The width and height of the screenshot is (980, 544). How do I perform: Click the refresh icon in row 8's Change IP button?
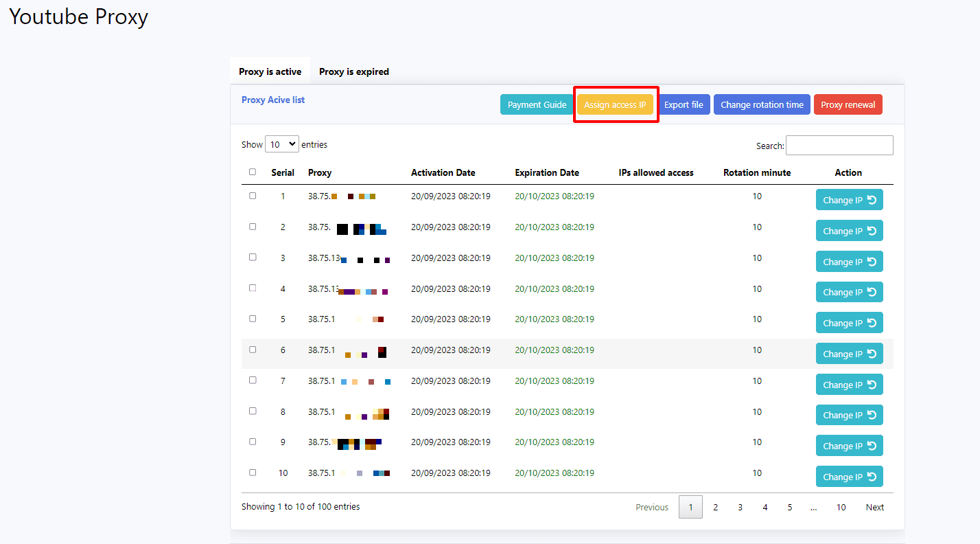[x=872, y=415]
